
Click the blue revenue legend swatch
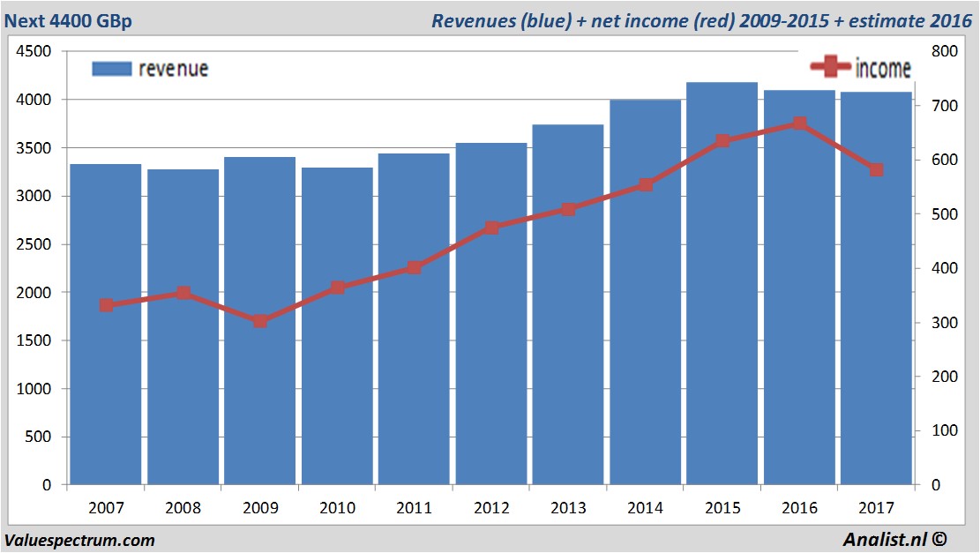click(x=111, y=69)
